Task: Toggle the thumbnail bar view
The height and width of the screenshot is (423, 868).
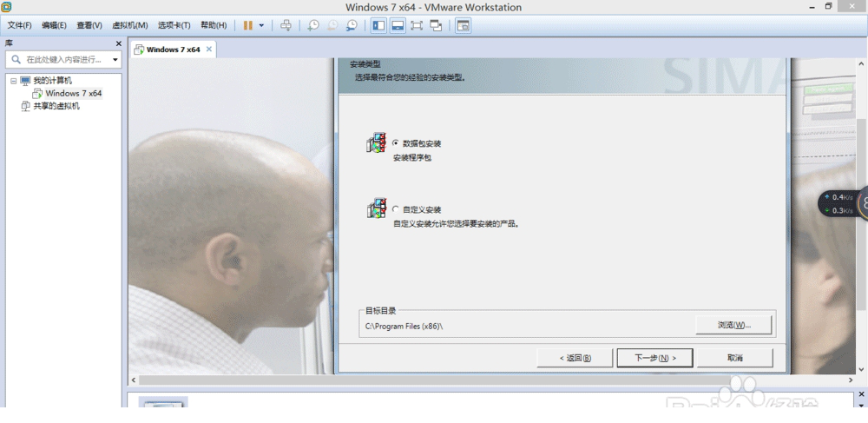Action: pos(398,25)
